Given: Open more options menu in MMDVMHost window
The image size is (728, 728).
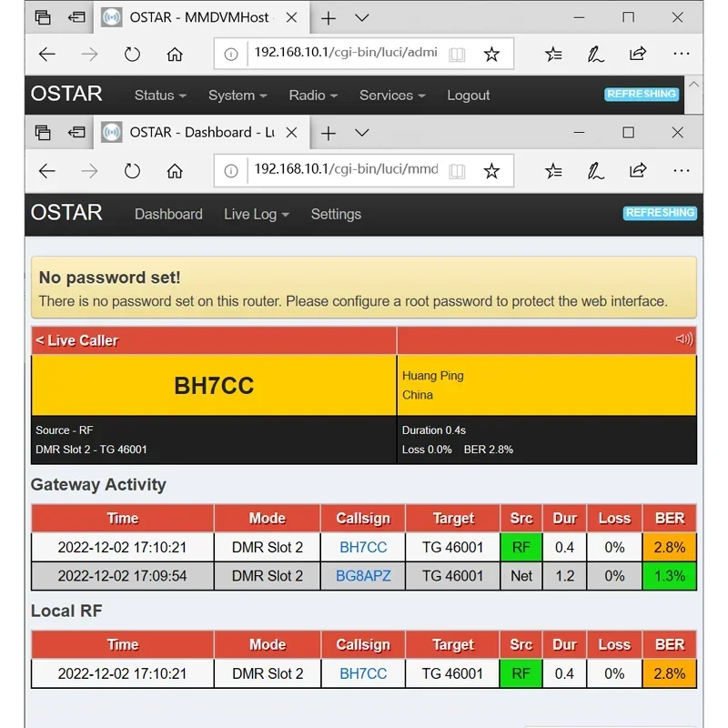Looking at the screenshot, I should pos(681,54).
